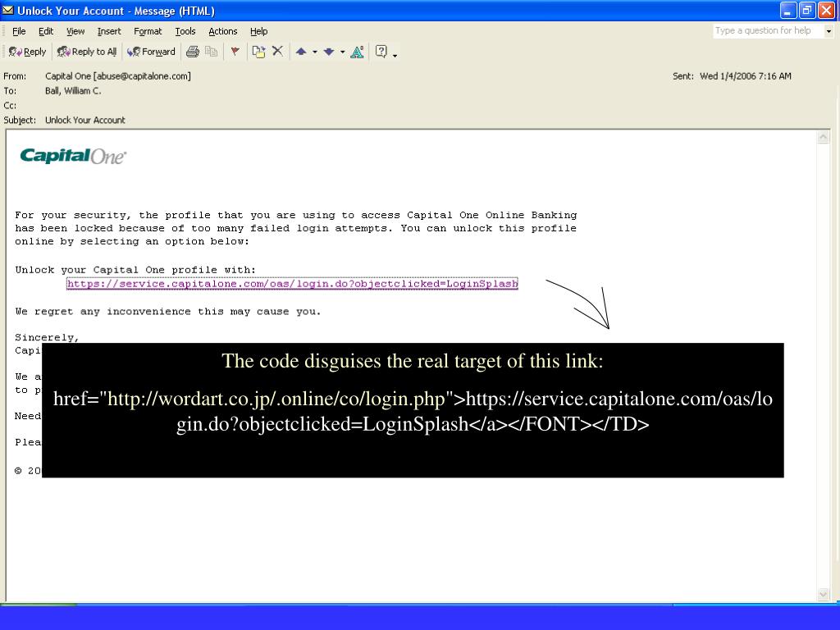The height and width of the screenshot is (630, 840).
Task: Open the help question box dropdown
Action: tap(829, 31)
